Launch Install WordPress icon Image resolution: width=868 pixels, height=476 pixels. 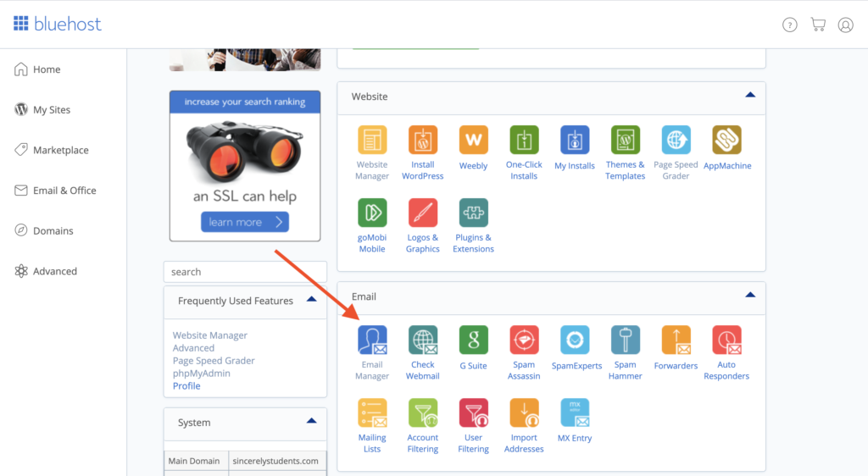click(422, 140)
